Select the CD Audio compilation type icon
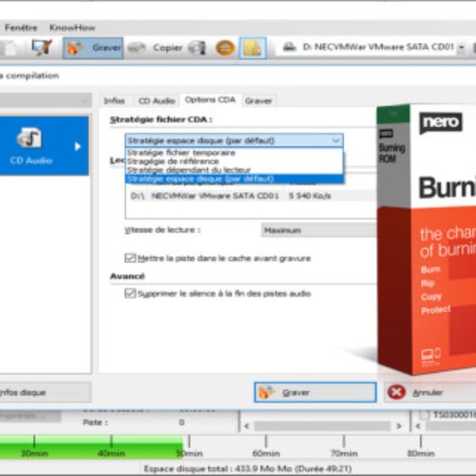Viewport: 476px width, 476px height. pyautogui.click(x=30, y=138)
